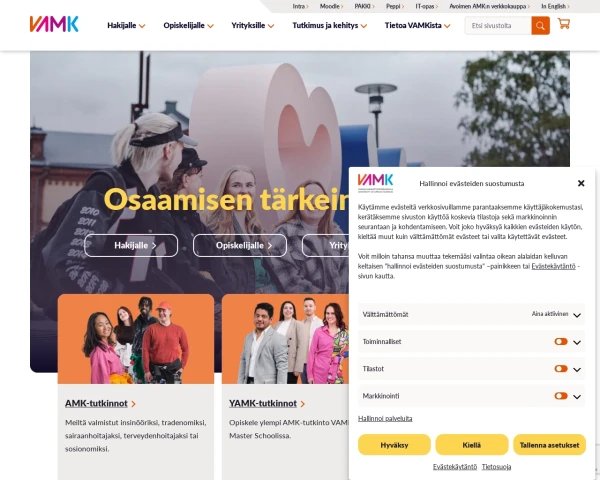Click the Etsi sivustolta search field
600x480 pixels.
498,26
